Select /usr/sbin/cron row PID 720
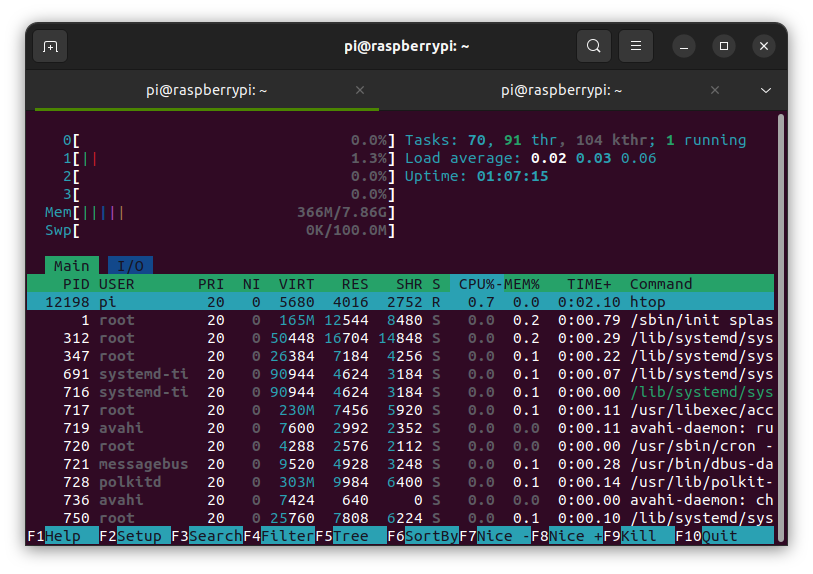Image resolution: width=813 pixels, height=574 pixels. tap(400, 446)
